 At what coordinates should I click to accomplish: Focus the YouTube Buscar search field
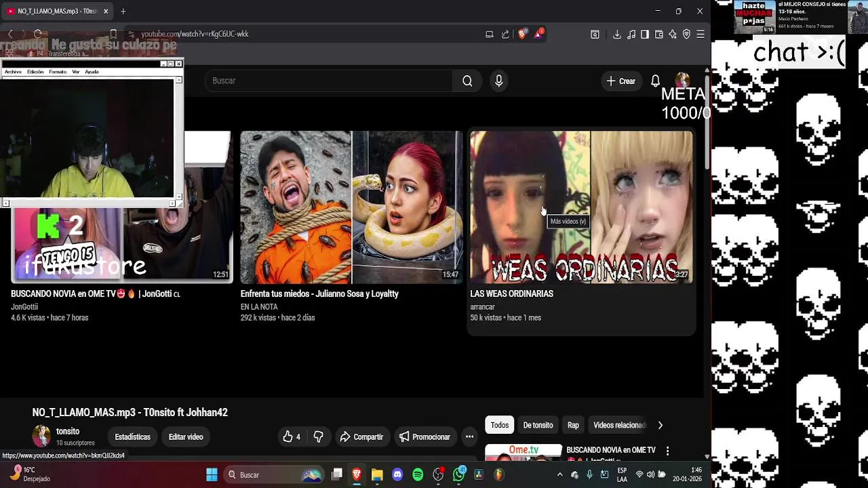328,81
